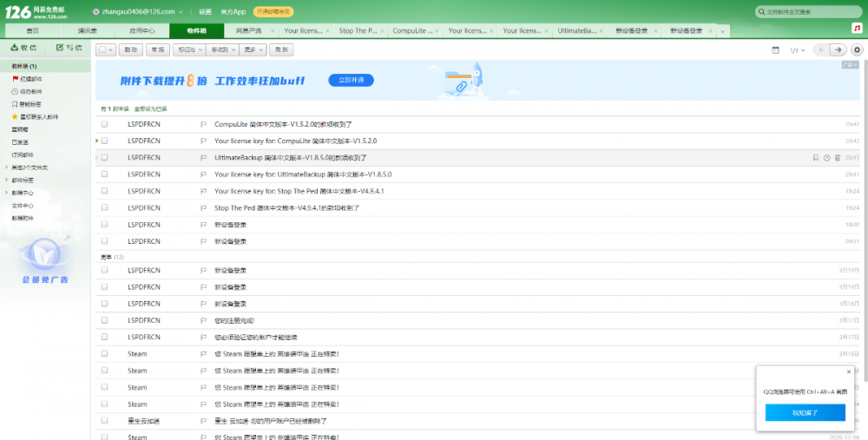Open the 1/3 page selector dropdown
The width and height of the screenshot is (868, 440).
pos(797,50)
